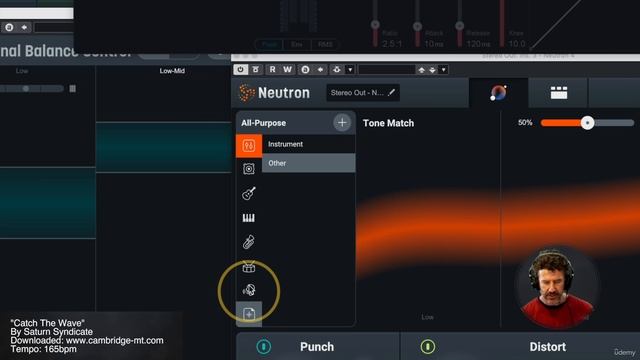
Task: Click A/B icon in Tonal Balance Control toolbar
Action: click(9, 27)
